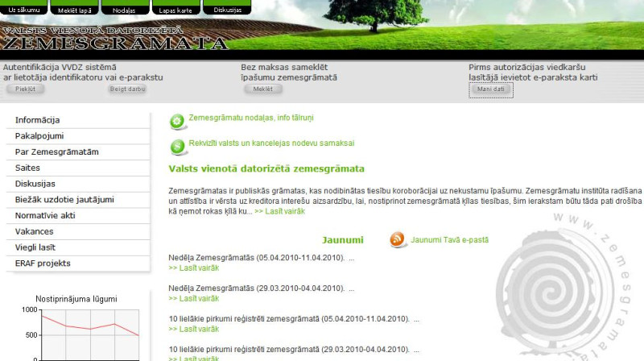This screenshot has height=361, width=644.
Task: Click Lasīt vairāk under Nedēļa Zemesgrāmatās 29.03.2010-04.04.2010
Action: point(194,298)
